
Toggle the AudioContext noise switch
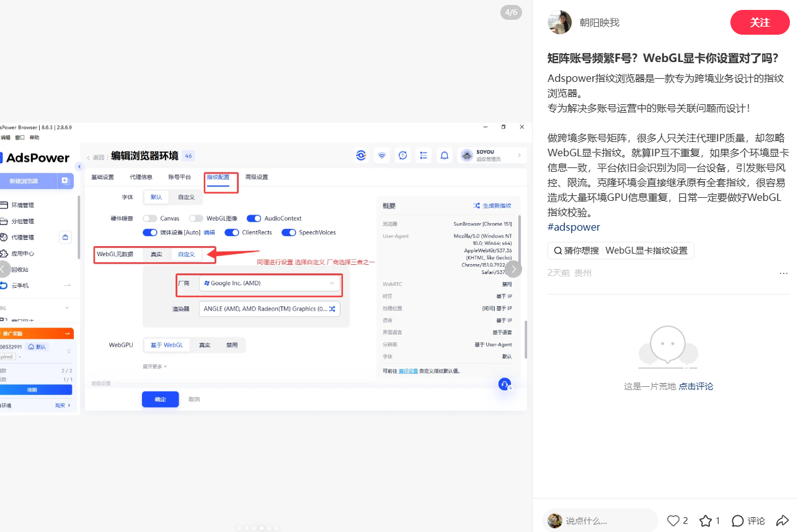(254, 218)
